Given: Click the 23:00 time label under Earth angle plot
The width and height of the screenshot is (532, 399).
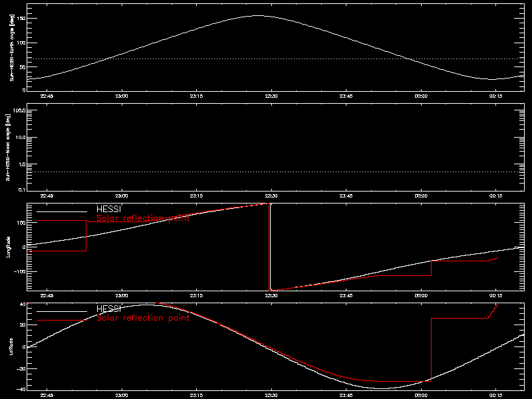Looking at the screenshot, I should (x=122, y=96).
